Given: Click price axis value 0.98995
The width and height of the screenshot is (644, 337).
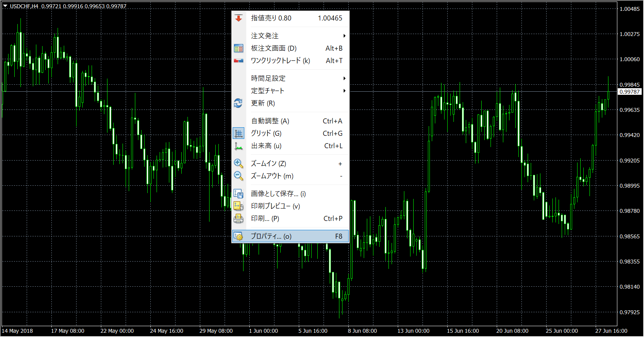Looking at the screenshot, I should coord(630,186).
